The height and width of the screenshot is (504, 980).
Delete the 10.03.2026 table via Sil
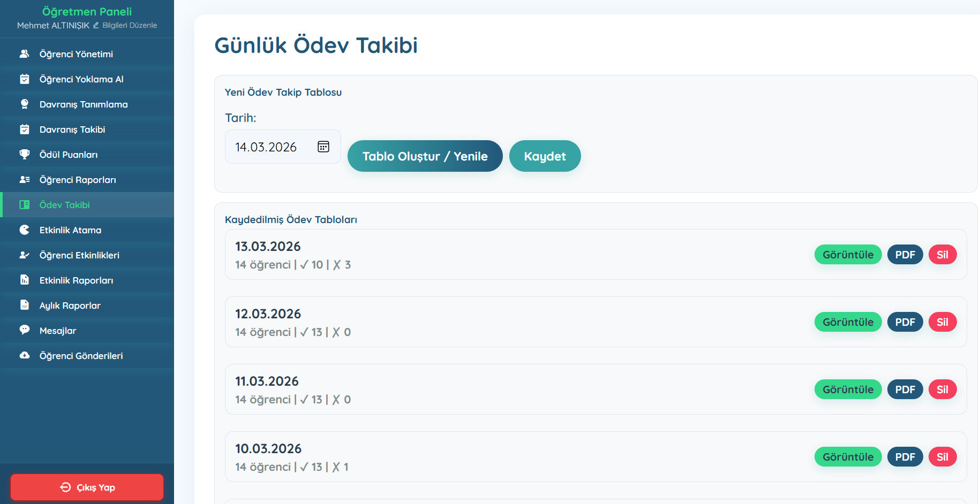click(943, 456)
